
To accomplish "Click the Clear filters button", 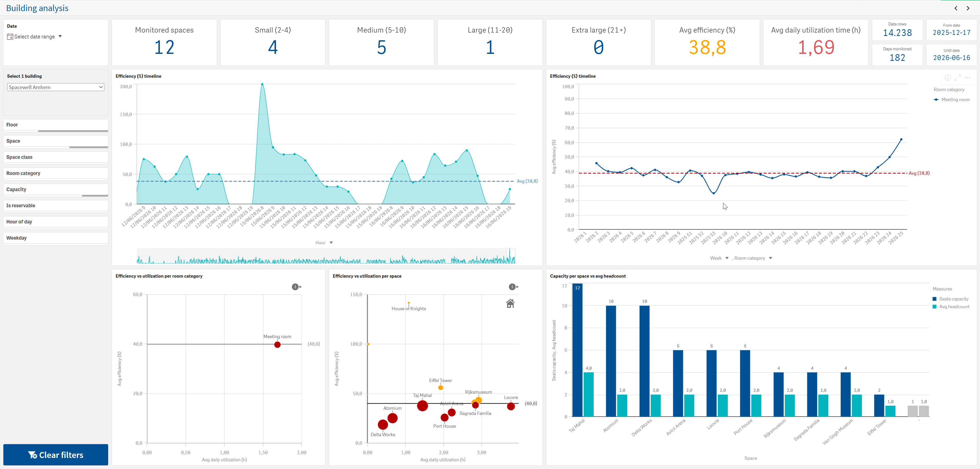I will [56, 455].
